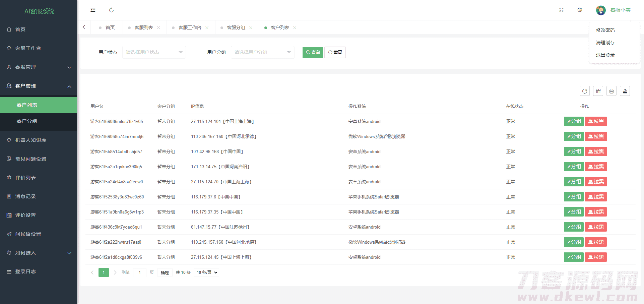Screen dimensions: 644x304
Task: Click the print table icon
Action: coord(611,91)
